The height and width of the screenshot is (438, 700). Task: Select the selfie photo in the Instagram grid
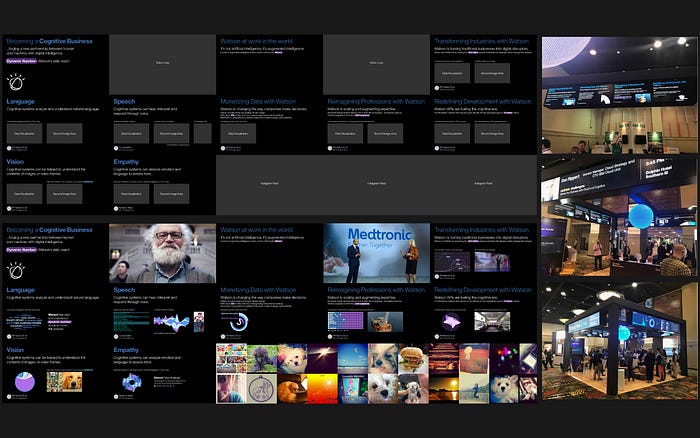[231, 389]
